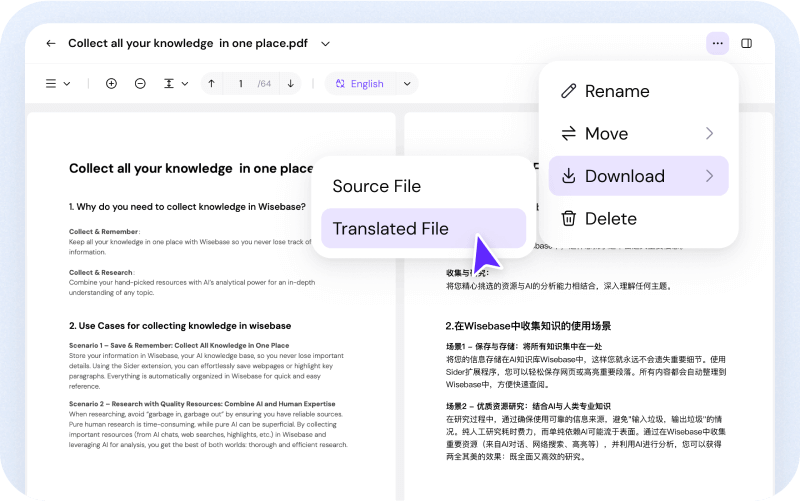
Task: Select Download in the options menu
Action: [639, 176]
